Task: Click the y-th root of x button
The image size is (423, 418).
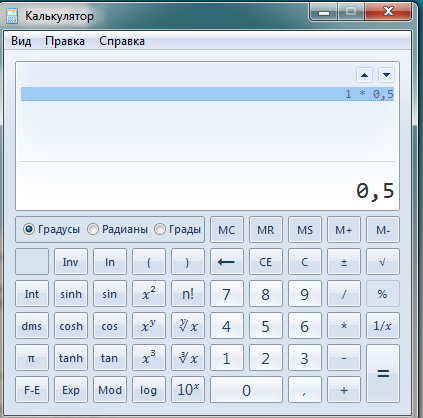Action: click(188, 326)
